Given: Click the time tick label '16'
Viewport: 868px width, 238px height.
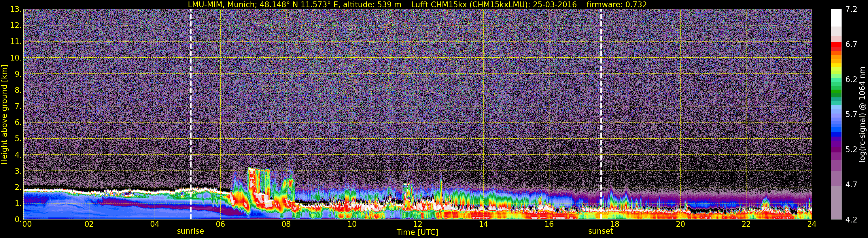Looking at the screenshot, I should 549,224.
